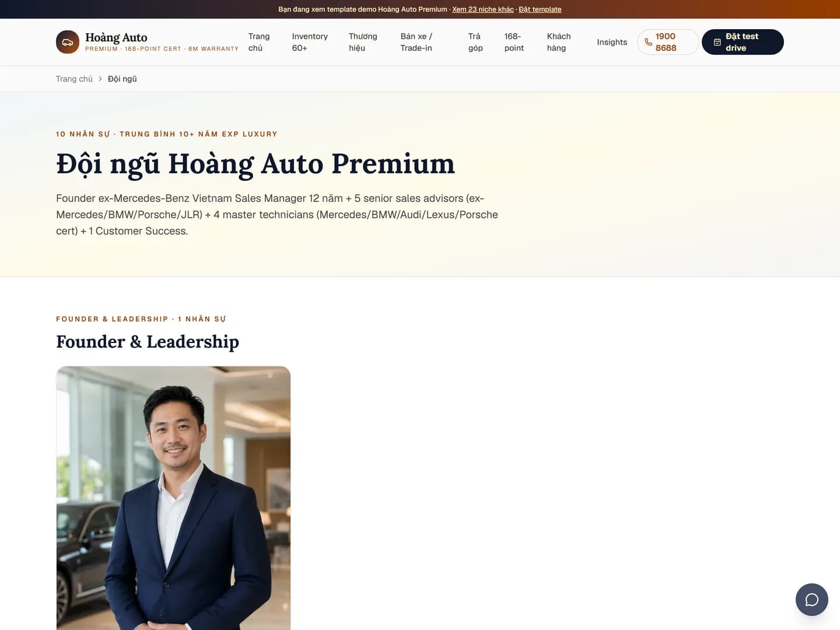
Task: Click the Hoàng Auto car logo icon
Action: [68, 42]
